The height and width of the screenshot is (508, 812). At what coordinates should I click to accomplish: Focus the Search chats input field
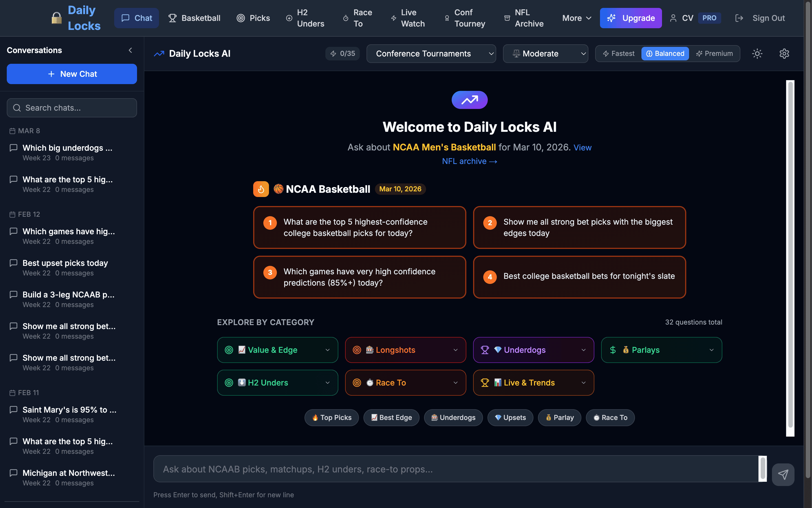click(72, 108)
